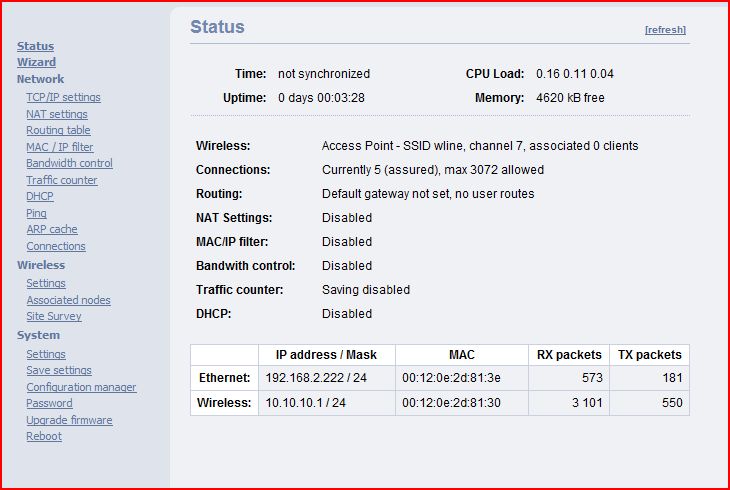Open the DHCP configuration page
This screenshot has height=490, width=730.
[x=40, y=196]
